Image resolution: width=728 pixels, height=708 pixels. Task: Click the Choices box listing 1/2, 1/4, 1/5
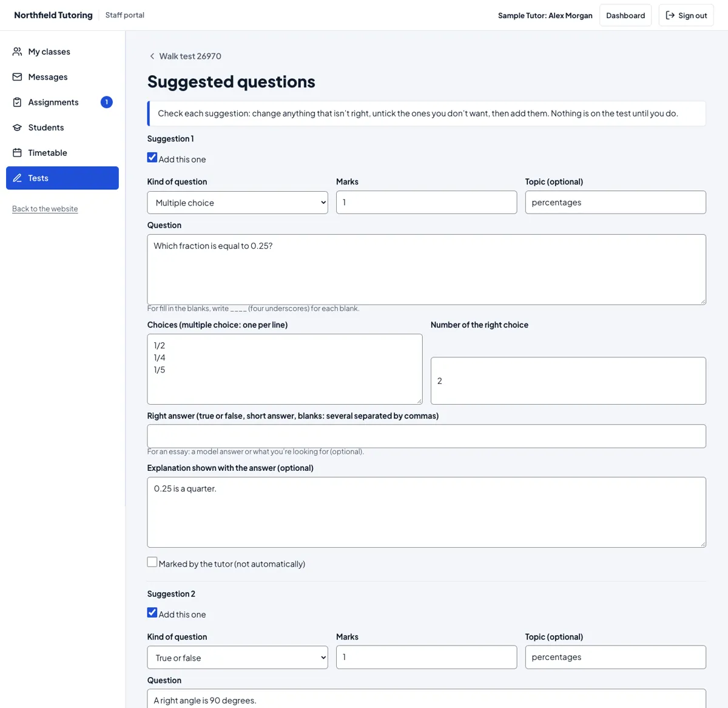pos(285,369)
